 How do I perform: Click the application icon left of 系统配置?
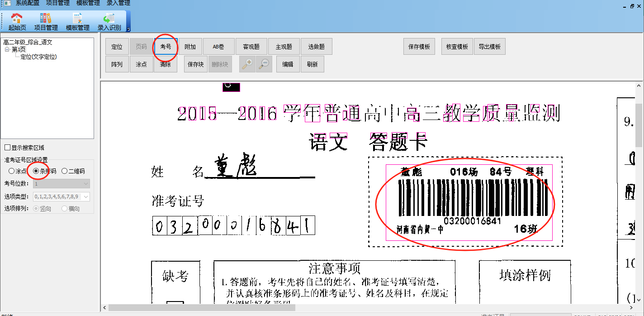point(7,3)
